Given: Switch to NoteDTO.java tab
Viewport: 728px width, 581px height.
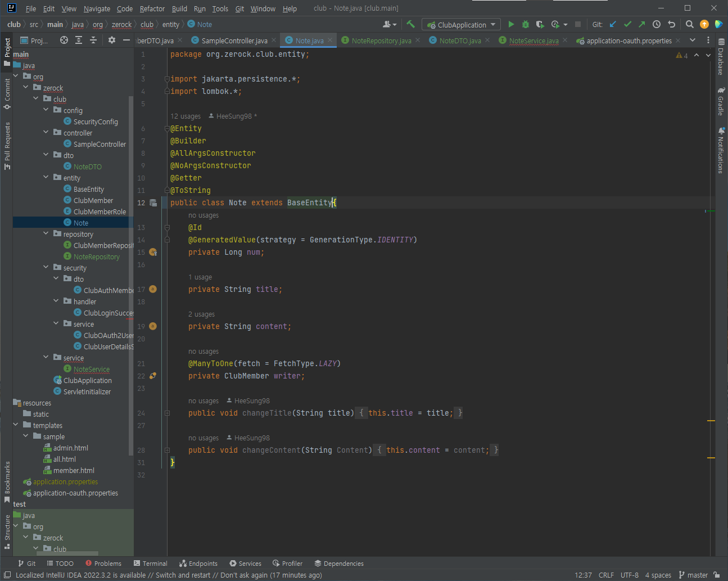Looking at the screenshot, I should [459, 40].
